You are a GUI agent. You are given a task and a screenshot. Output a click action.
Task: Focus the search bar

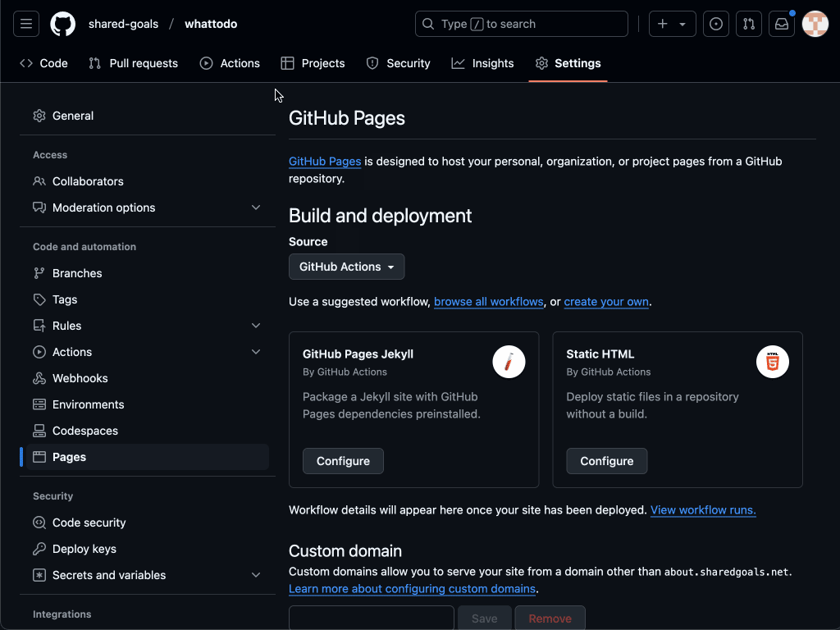[521, 24]
